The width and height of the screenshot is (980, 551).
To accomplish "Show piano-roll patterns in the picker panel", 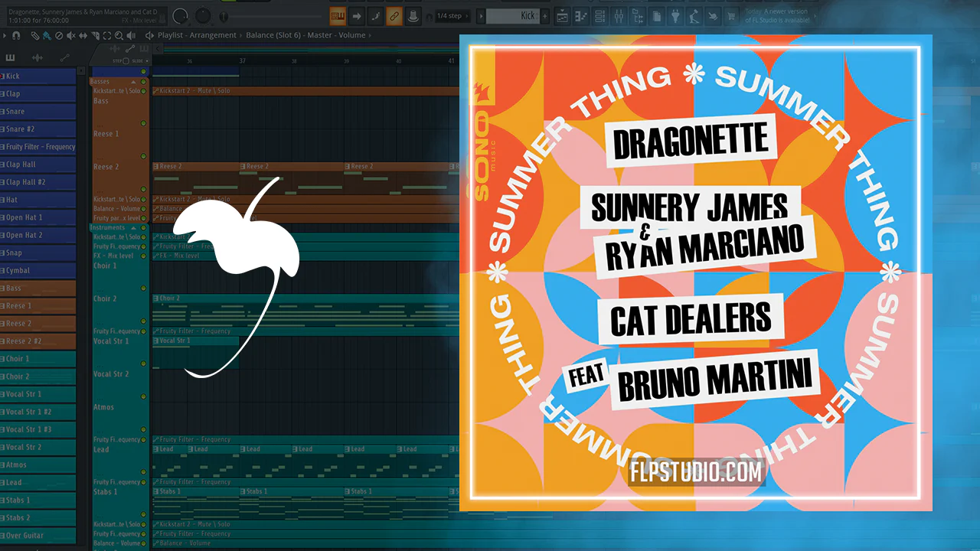I will (11, 57).
